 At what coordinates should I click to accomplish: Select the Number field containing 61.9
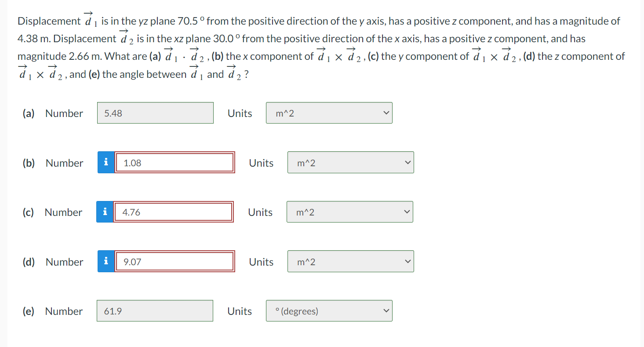pyautogui.click(x=155, y=311)
